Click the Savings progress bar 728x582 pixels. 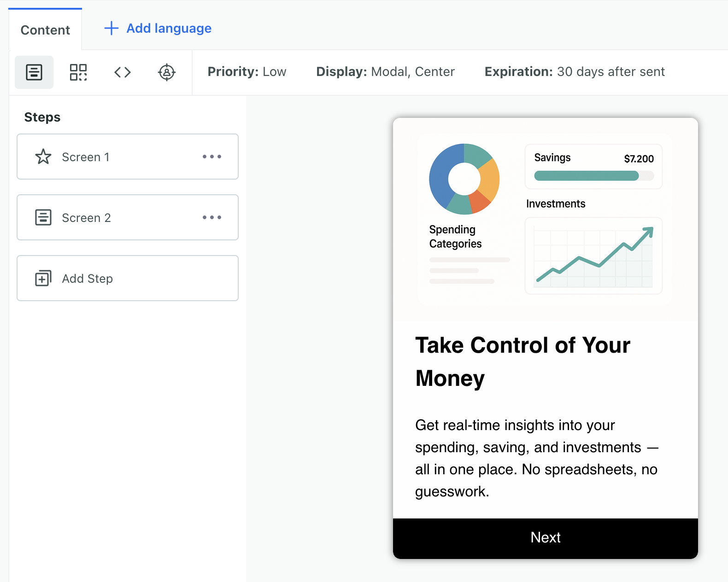click(594, 175)
